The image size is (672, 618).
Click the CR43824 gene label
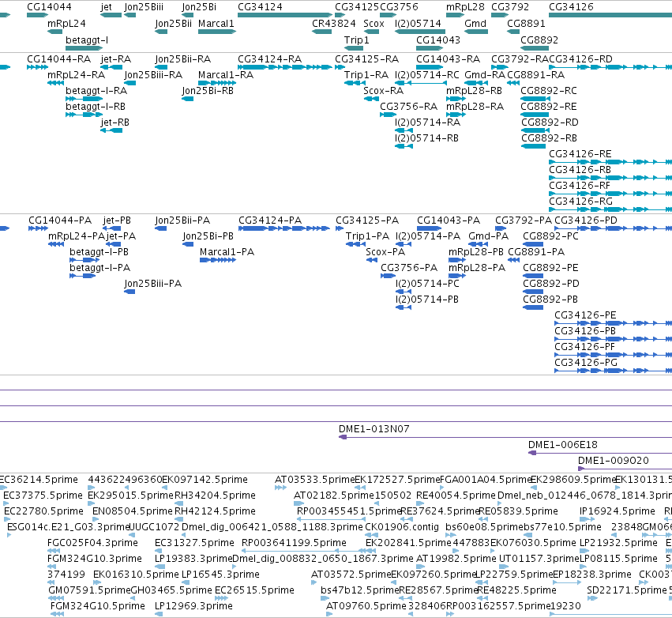point(333,23)
